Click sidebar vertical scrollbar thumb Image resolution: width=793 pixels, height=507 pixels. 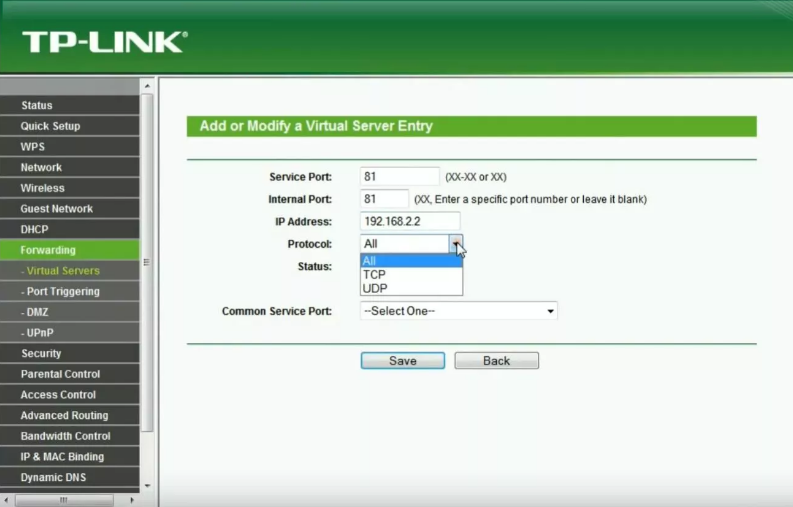147,263
